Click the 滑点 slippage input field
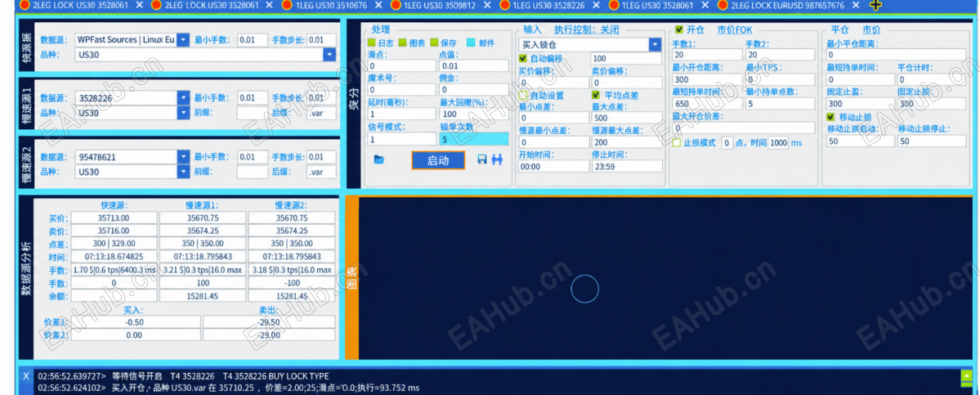 [402, 65]
